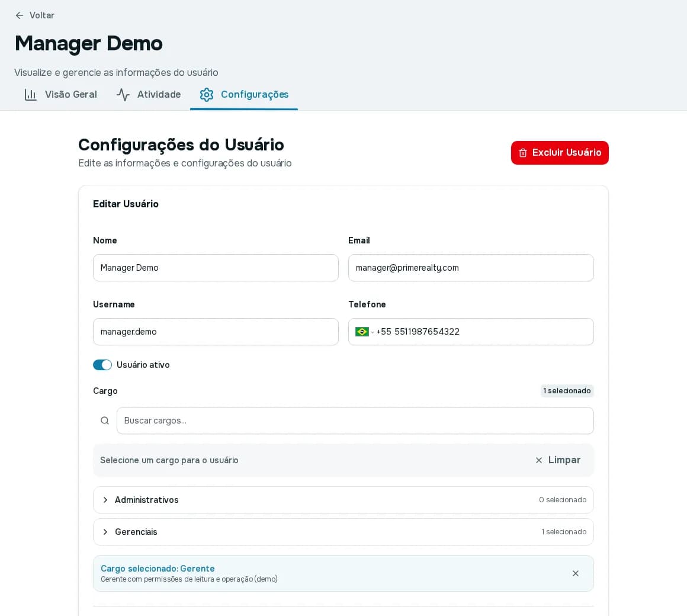Switch to the Visão Geral tab
Screen dimensions: 687x616
[60, 95]
